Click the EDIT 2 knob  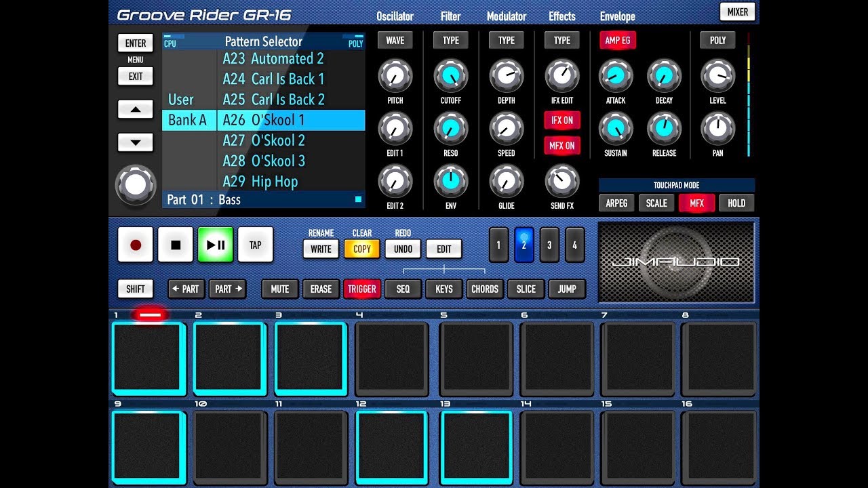coord(395,181)
